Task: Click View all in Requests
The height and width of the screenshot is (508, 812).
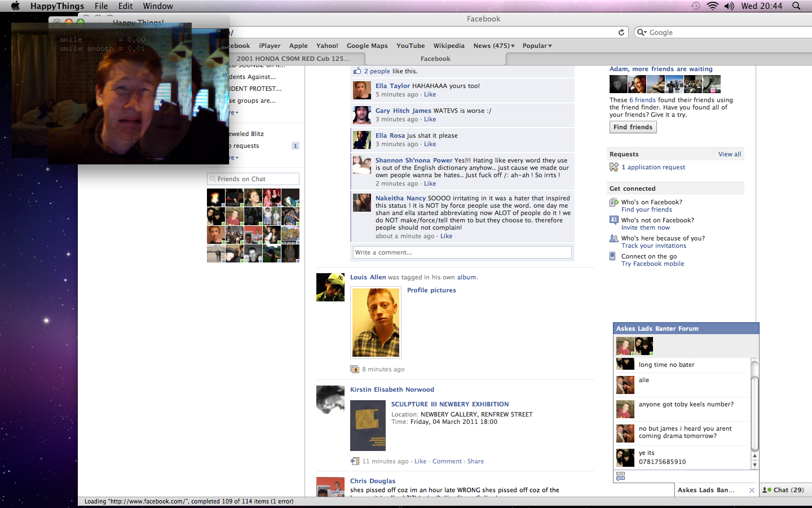Action: [x=730, y=154]
